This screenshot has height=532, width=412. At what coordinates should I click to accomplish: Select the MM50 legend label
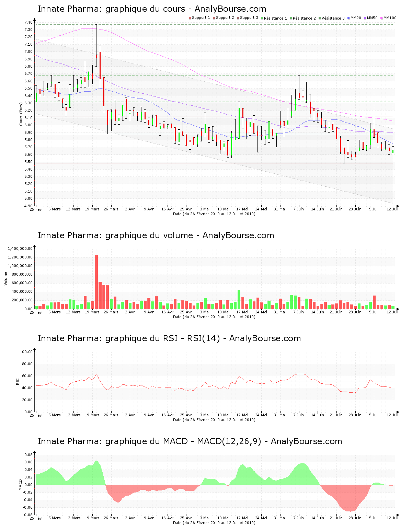(372, 18)
